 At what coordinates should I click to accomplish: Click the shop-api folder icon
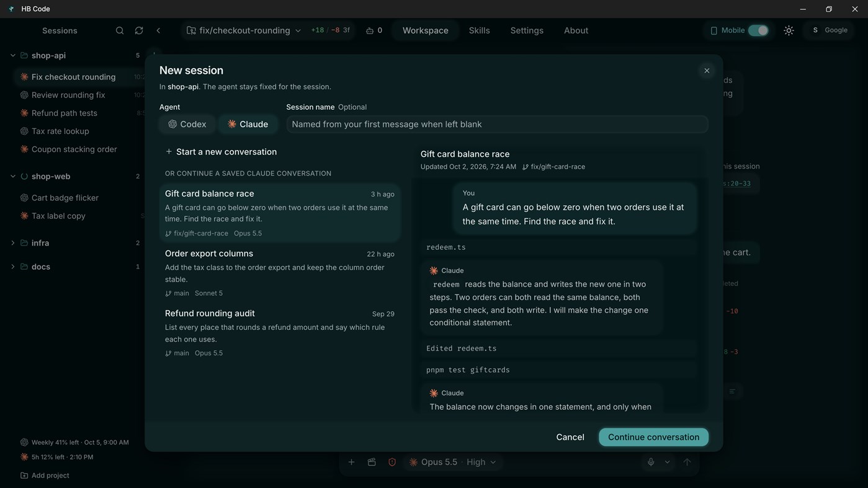point(24,55)
